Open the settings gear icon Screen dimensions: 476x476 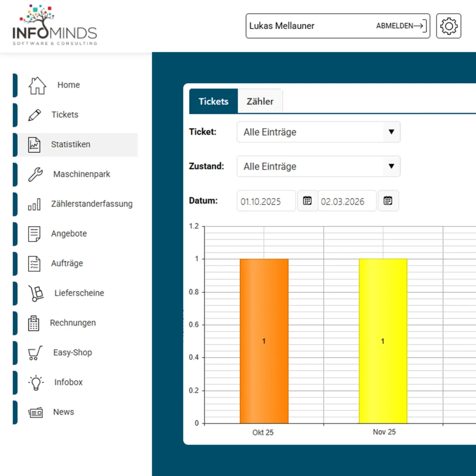tap(448, 26)
